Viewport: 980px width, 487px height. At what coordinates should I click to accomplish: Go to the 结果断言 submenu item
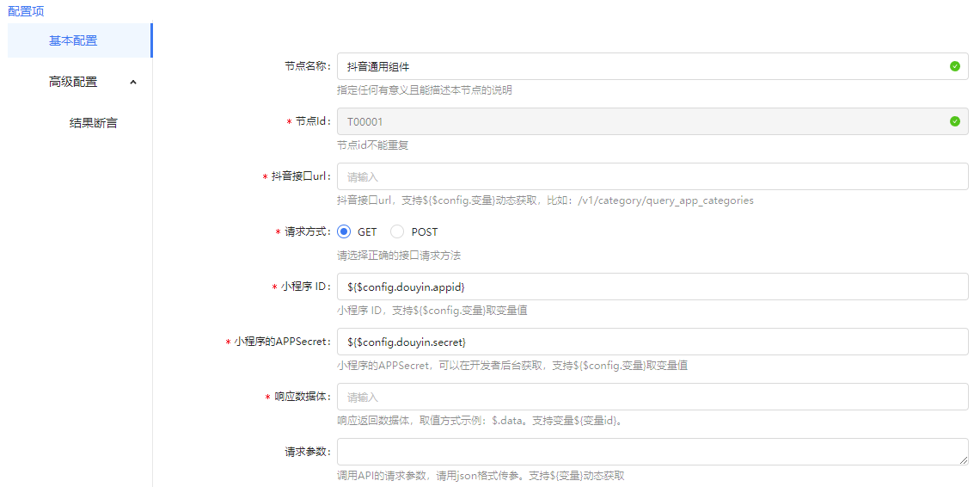[93, 123]
